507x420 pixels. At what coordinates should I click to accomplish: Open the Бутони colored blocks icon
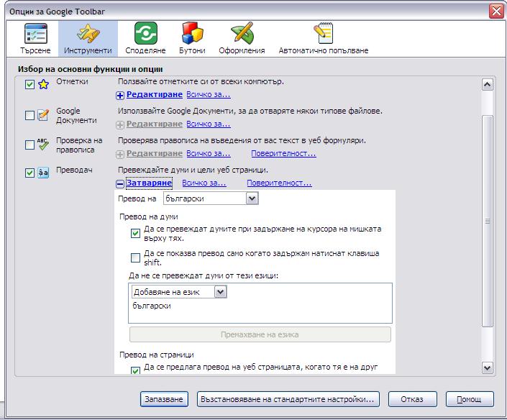[193, 33]
